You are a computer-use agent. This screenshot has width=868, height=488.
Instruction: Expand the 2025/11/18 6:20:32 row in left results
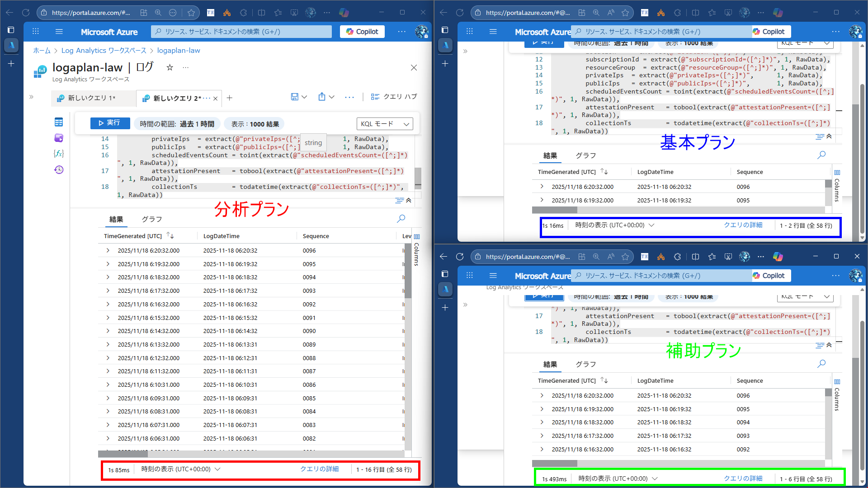(108, 250)
